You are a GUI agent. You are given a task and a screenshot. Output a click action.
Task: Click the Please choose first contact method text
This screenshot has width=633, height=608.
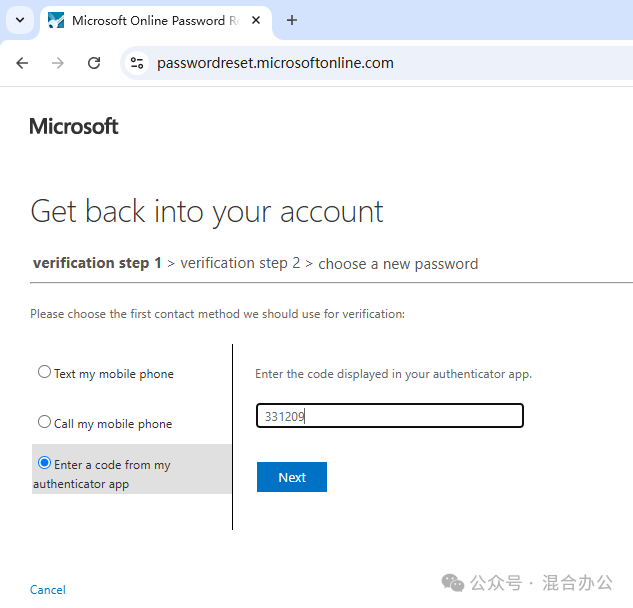pyautogui.click(x=218, y=314)
